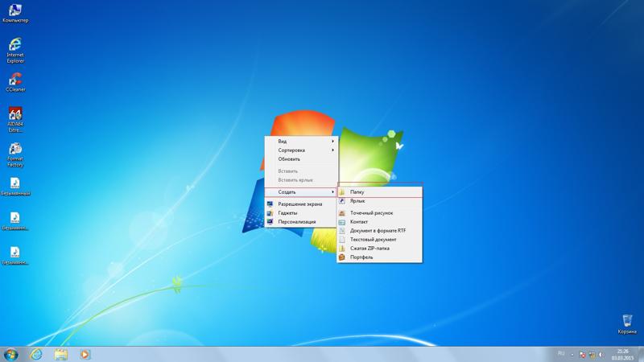Create a new Портфель briefcase
The height and width of the screenshot is (362, 644).
pyautogui.click(x=379, y=257)
